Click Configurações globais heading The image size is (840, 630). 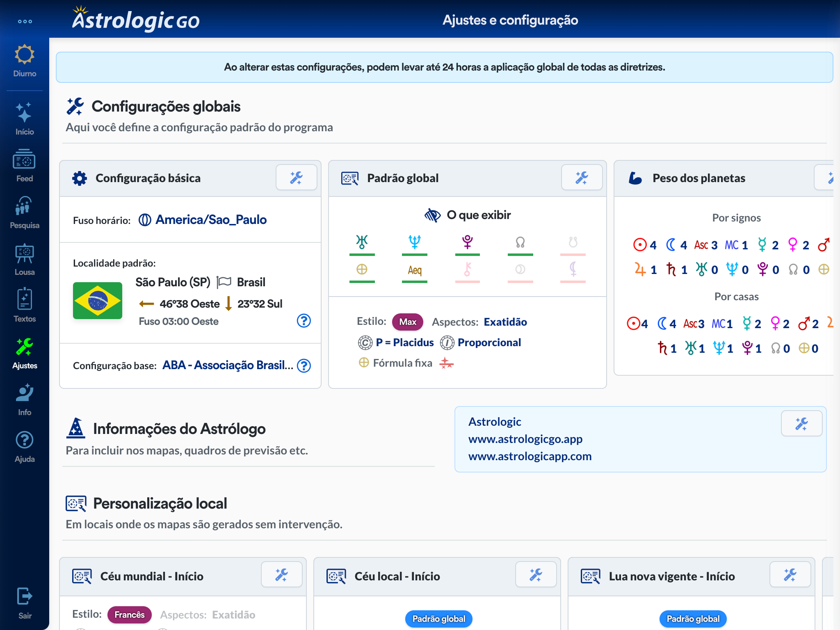click(166, 106)
